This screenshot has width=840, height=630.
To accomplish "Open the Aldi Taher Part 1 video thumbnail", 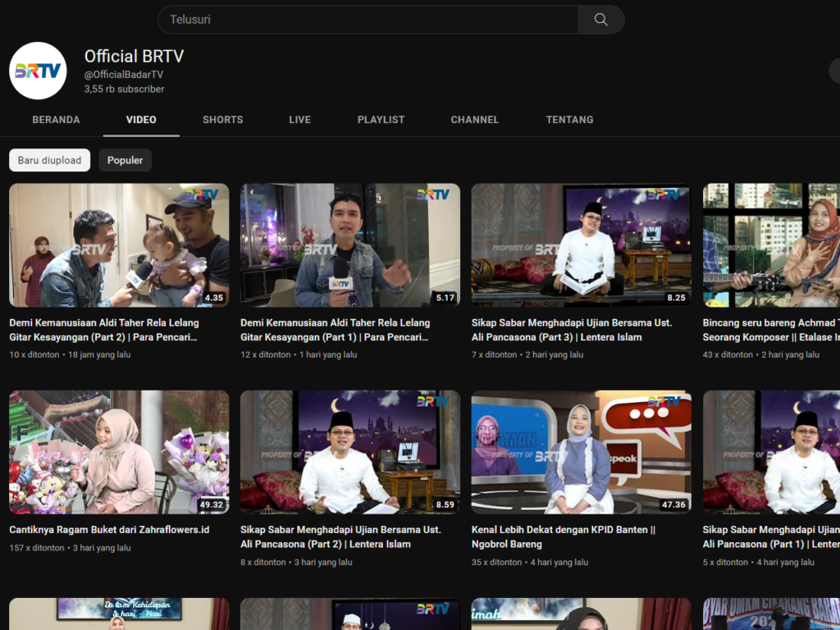I will coord(349,244).
